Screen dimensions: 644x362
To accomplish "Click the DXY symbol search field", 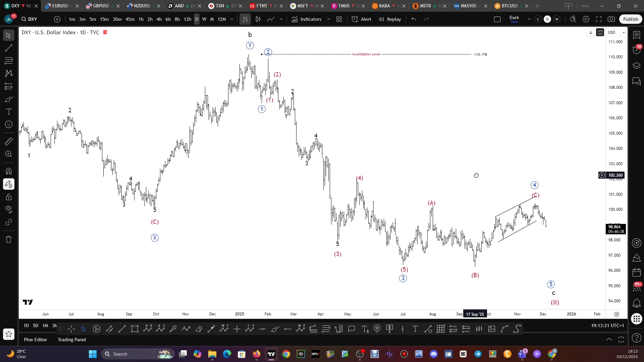I will click(x=30, y=19).
